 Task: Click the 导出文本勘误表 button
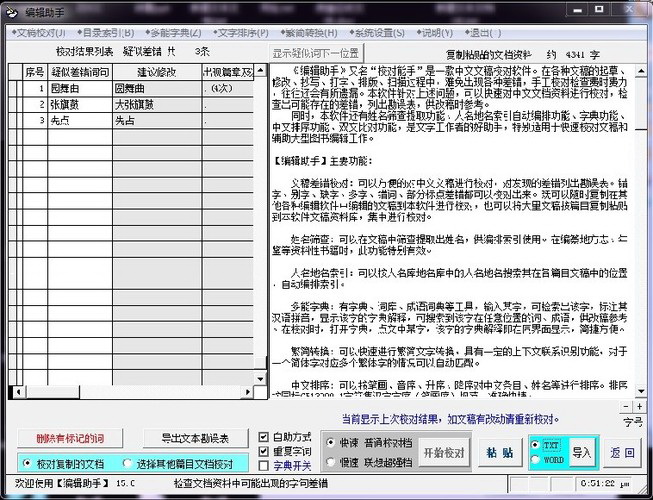[x=195, y=438]
